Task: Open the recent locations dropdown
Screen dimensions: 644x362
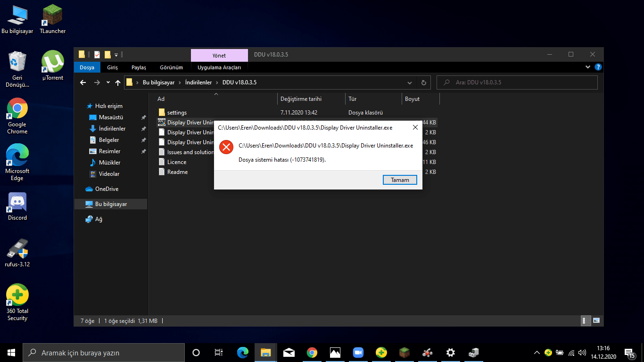Action: (x=108, y=82)
